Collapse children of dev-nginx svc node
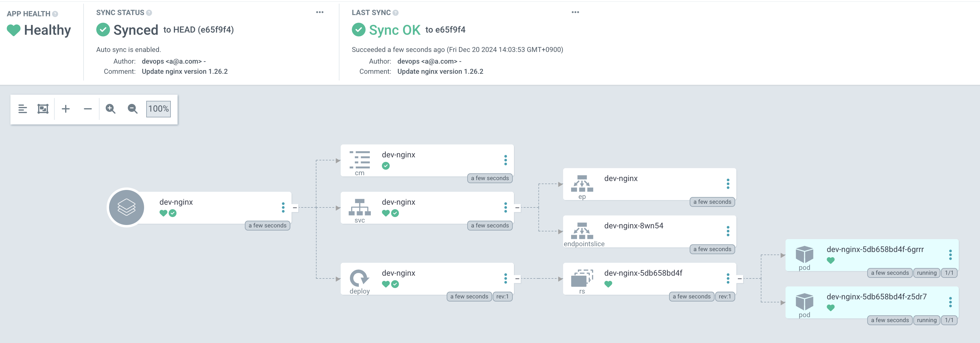980x343 pixels. (517, 208)
